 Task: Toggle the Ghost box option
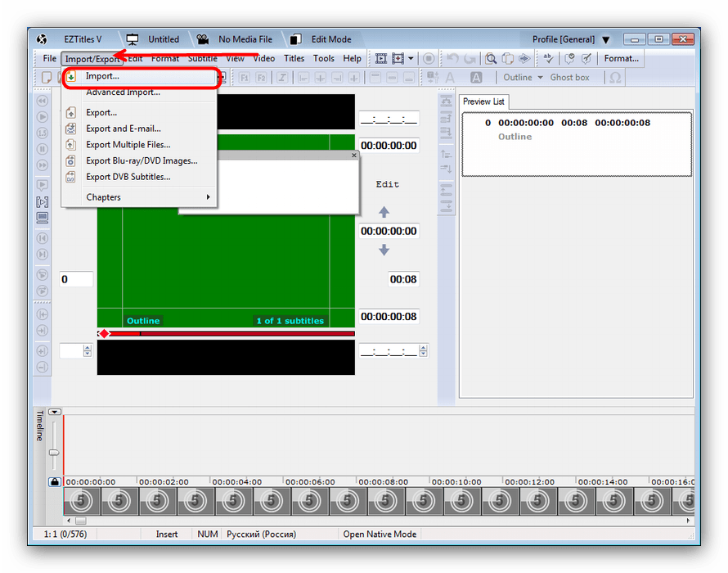[x=569, y=78]
